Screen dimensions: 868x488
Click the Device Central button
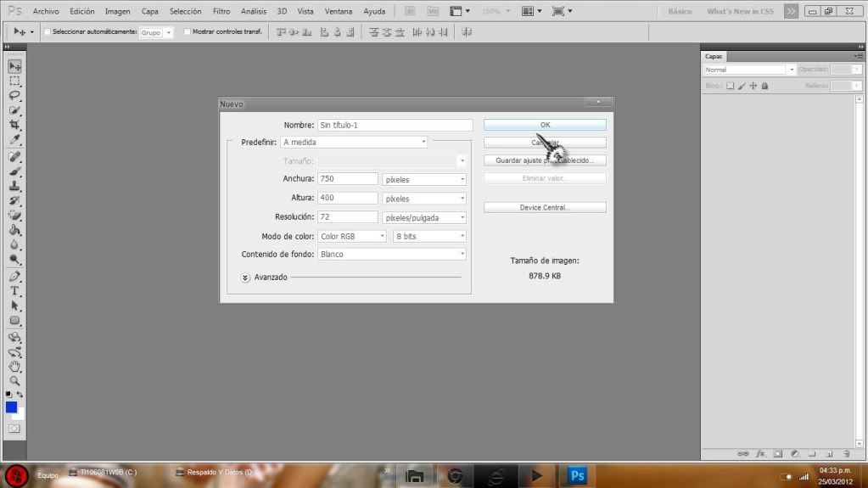545,207
